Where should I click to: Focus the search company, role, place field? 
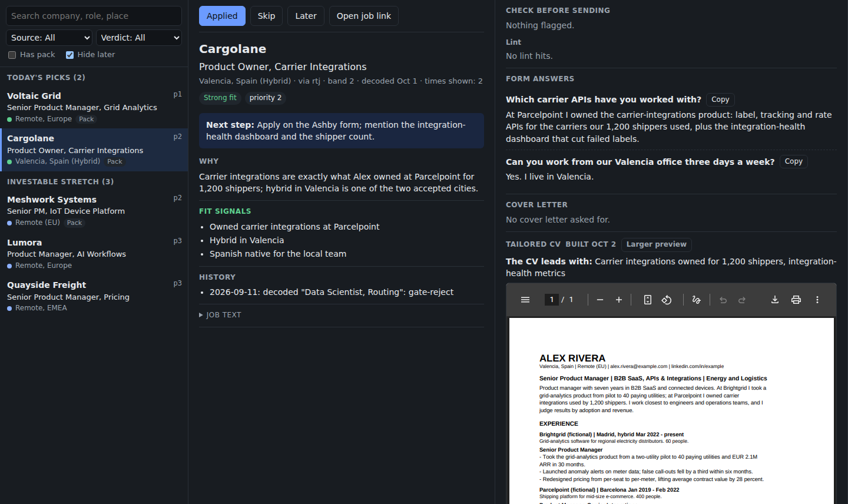coord(94,16)
